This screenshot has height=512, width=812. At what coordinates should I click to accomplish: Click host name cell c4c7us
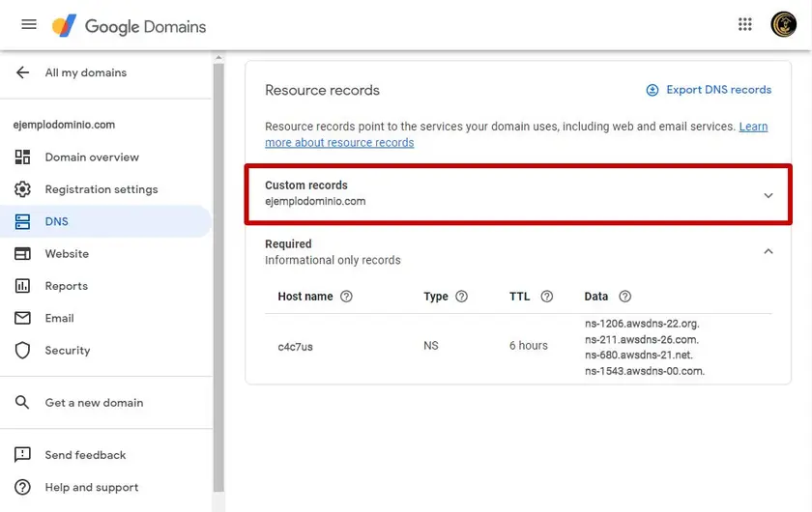point(295,347)
